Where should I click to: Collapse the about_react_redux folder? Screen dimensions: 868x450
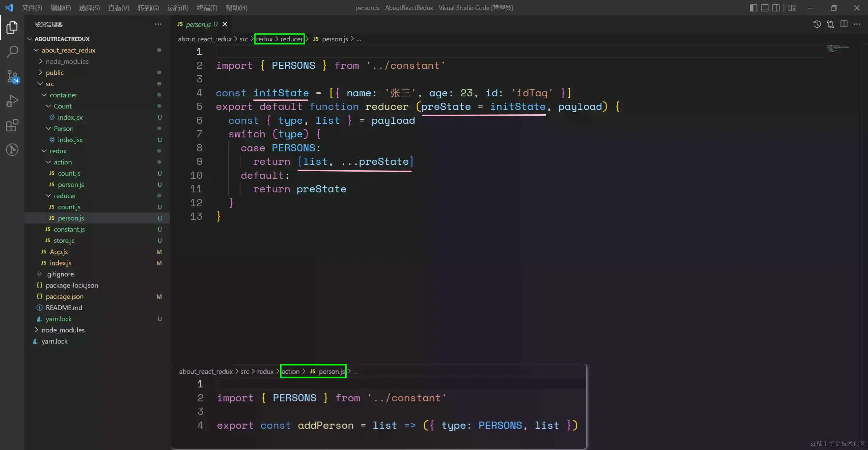pos(36,50)
